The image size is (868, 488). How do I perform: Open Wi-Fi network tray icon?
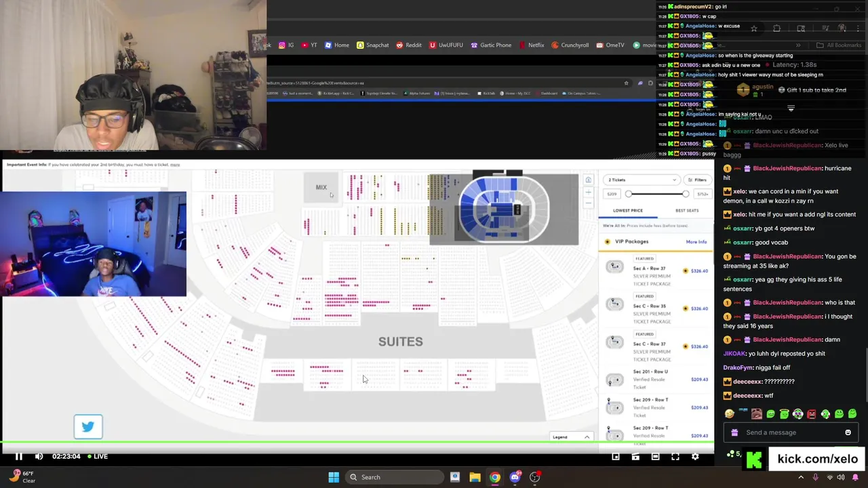tap(829, 477)
